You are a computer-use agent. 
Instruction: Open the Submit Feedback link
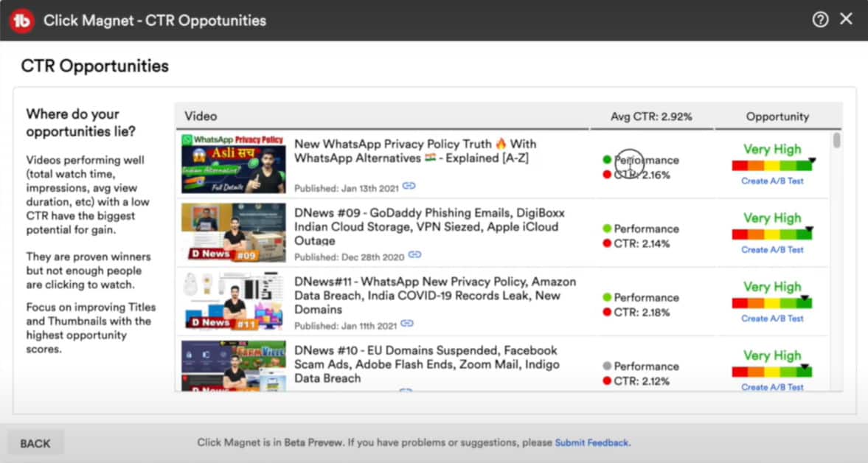(x=591, y=442)
